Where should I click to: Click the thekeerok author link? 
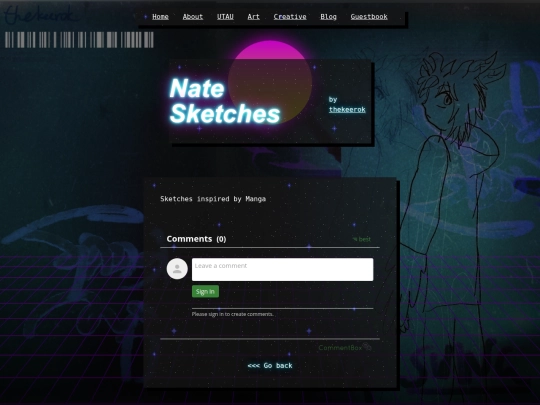347,110
